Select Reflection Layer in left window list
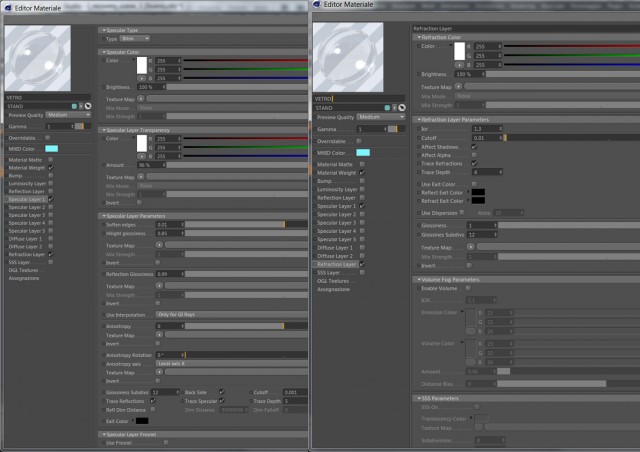 click(x=27, y=191)
